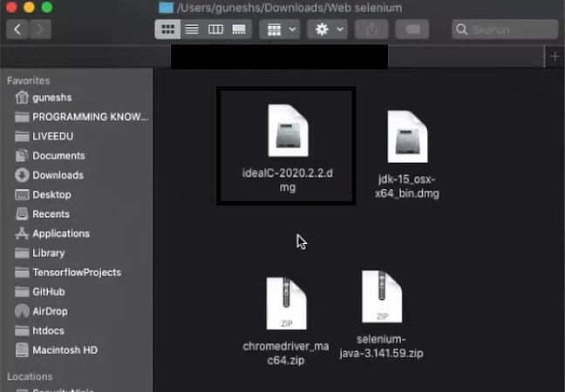Open the group-by arrange dropdown

(281, 29)
